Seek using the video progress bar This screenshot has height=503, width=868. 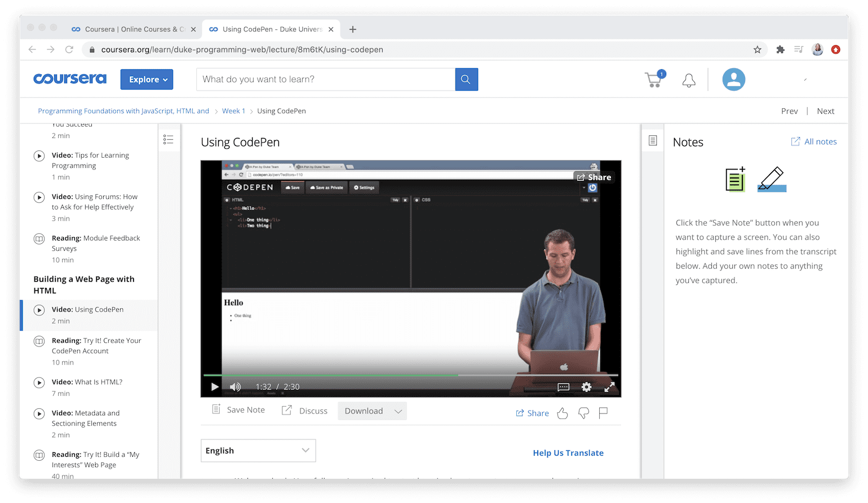410,375
